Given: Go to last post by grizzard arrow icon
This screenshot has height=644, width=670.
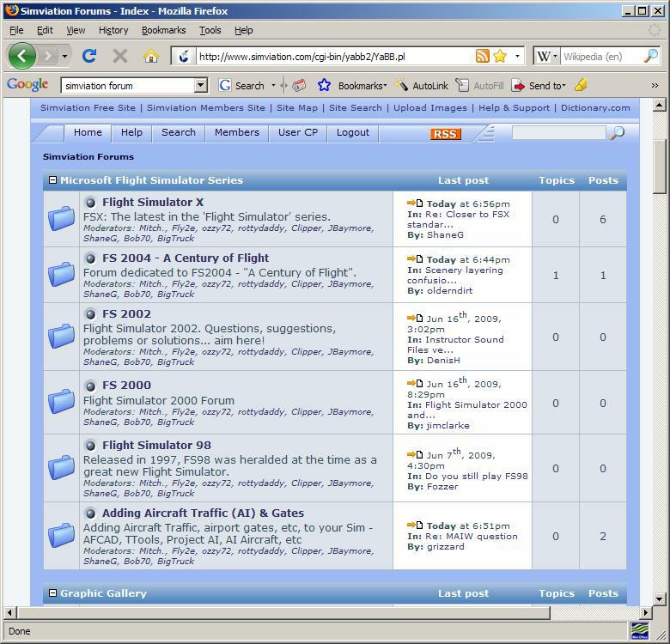Looking at the screenshot, I should click(x=415, y=525).
